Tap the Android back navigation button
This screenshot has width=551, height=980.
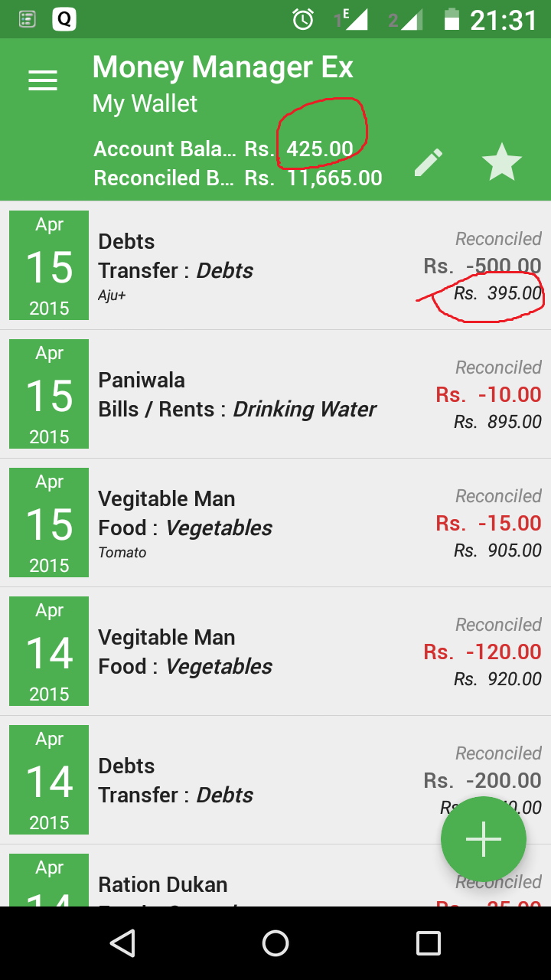click(x=122, y=943)
